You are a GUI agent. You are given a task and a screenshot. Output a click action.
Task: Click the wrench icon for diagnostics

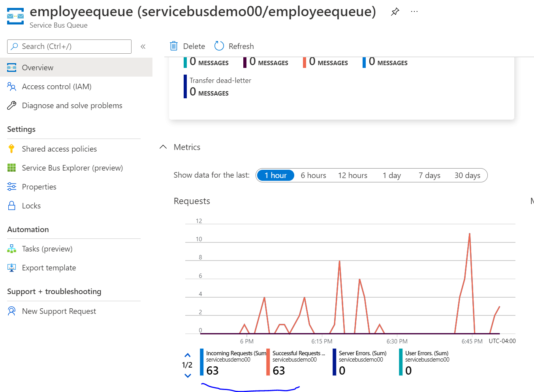coord(12,105)
